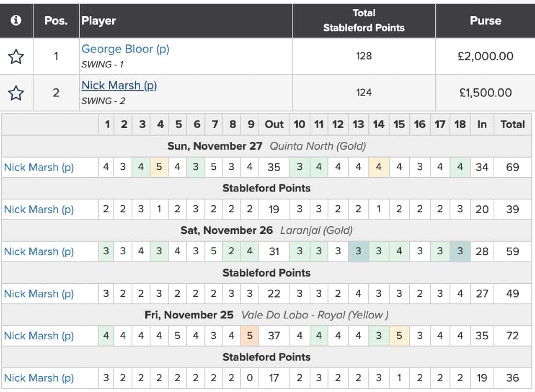Viewport: 535px width, 392px height.
Task: Open George Bloor (p) player link
Action: coord(125,49)
